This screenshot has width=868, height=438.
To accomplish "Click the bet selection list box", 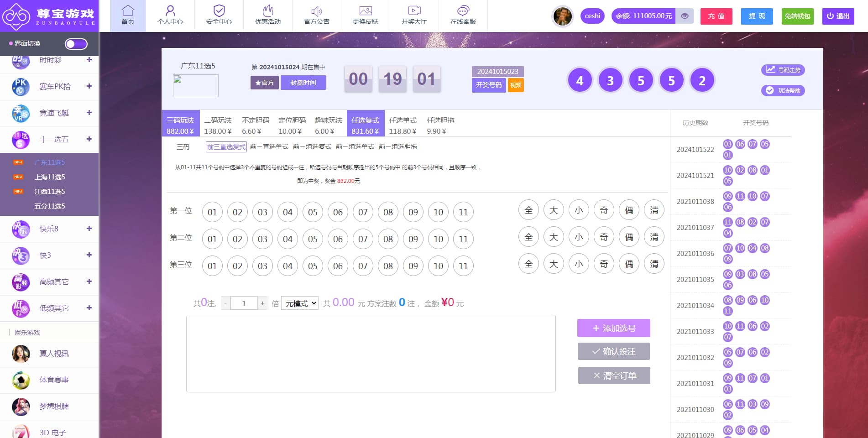I will click(x=371, y=353).
